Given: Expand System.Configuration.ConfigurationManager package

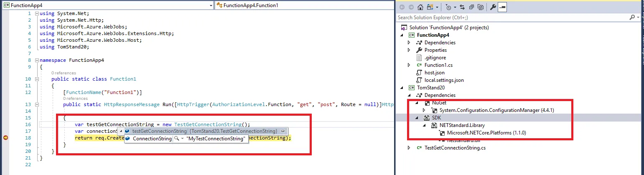Looking at the screenshot, I should [x=425, y=110].
